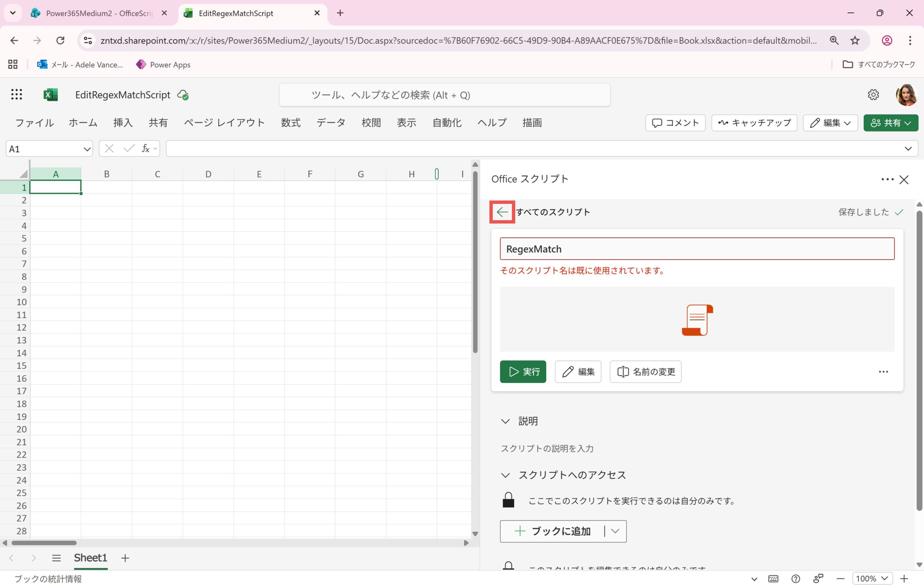
Task: Click zoom in plus in status bar
Action: pyautogui.click(x=904, y=579)
